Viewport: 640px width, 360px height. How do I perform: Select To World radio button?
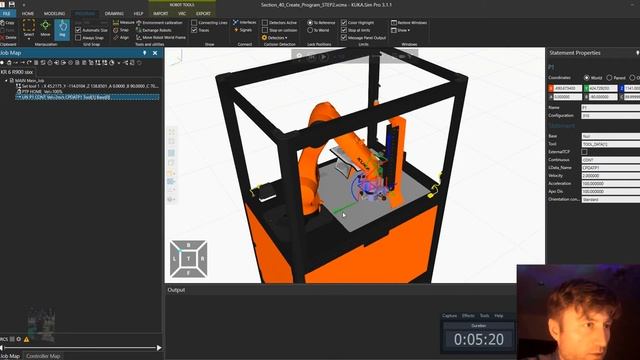coord(310,30)
